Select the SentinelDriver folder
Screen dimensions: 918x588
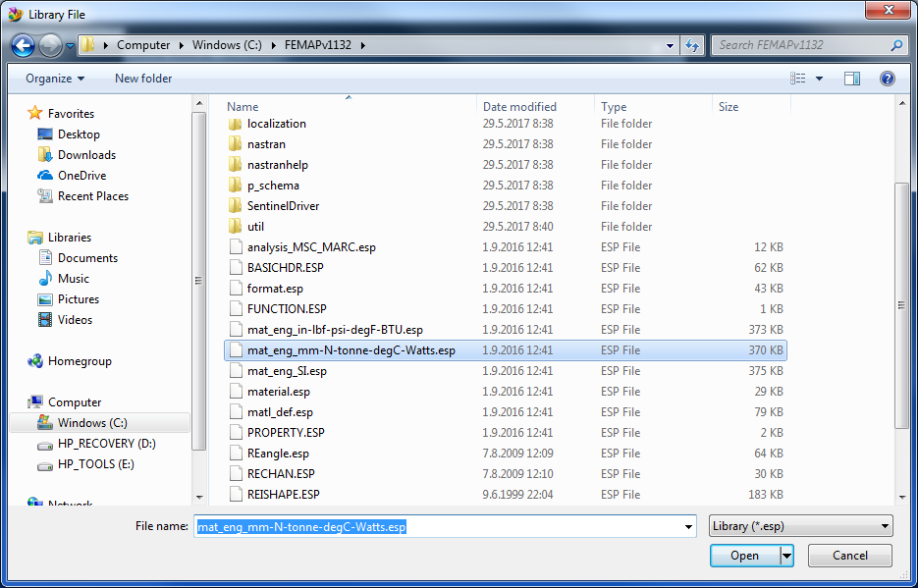tap(506, 206)
